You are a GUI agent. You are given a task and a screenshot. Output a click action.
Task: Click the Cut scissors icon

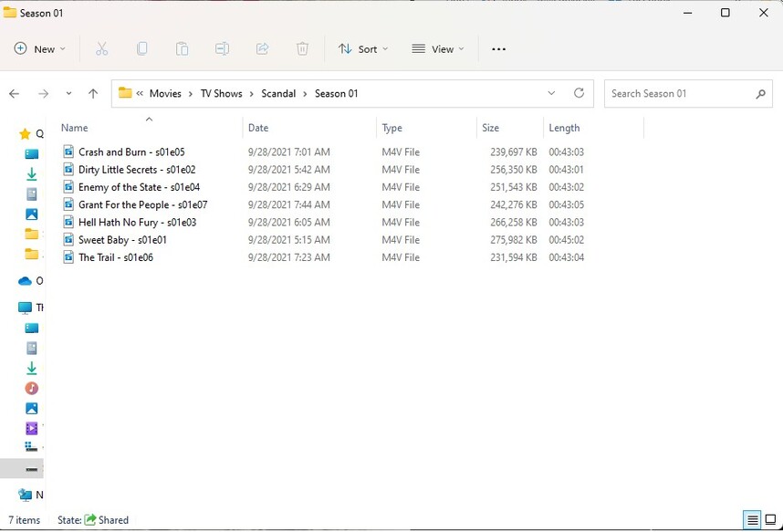(102, 49)
